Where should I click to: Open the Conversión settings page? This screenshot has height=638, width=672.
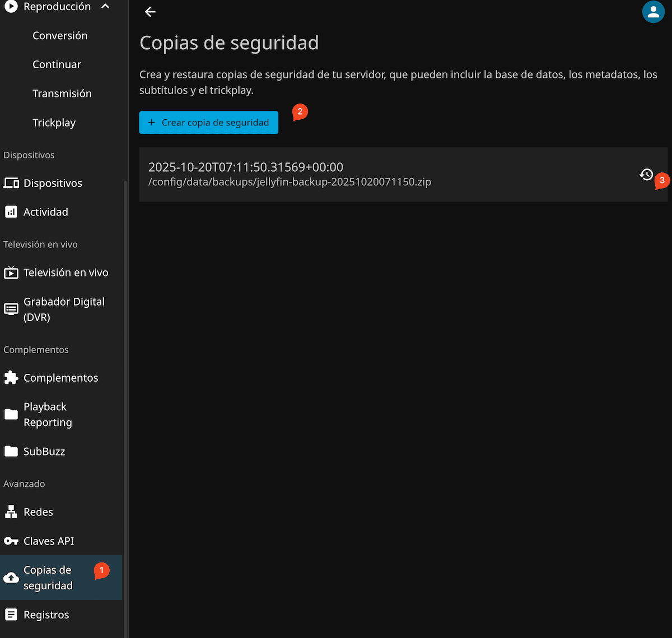coord(60,35)
